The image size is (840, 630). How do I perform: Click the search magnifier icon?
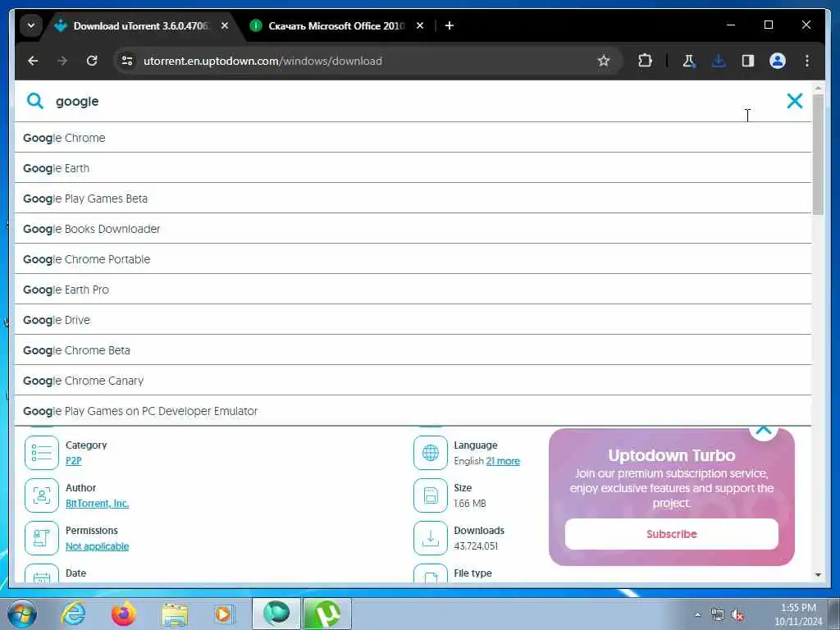34,101
